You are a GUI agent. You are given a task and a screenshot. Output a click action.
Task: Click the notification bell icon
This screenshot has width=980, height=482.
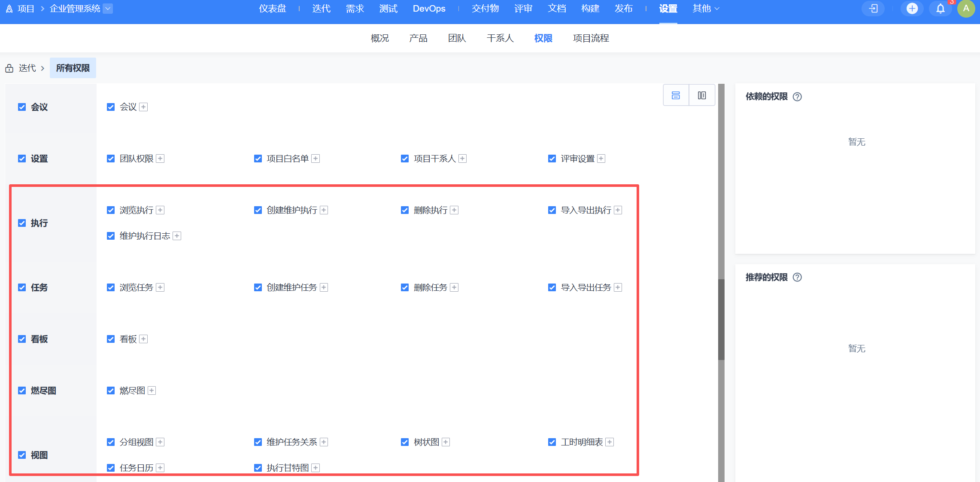940,9
